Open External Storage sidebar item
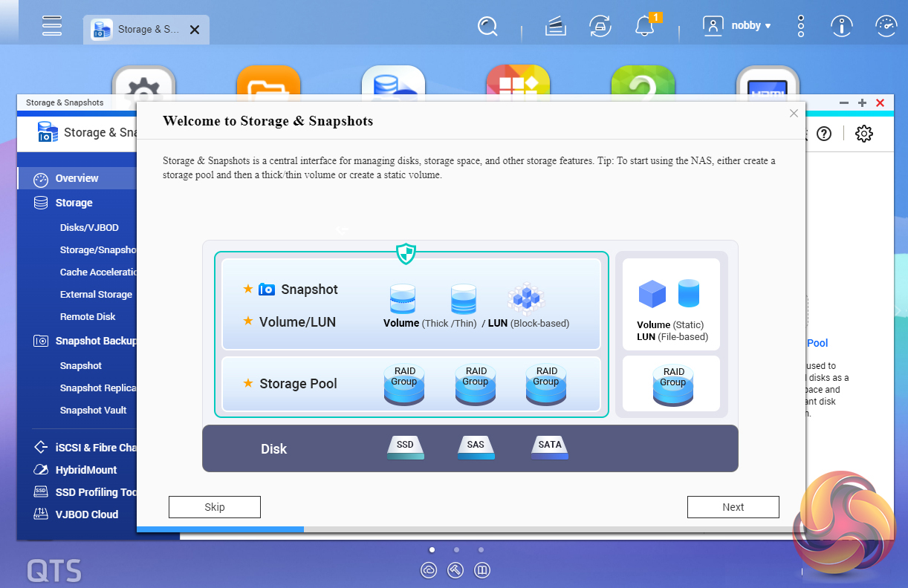This screenshot has height=588, width=908. point(96,295)
